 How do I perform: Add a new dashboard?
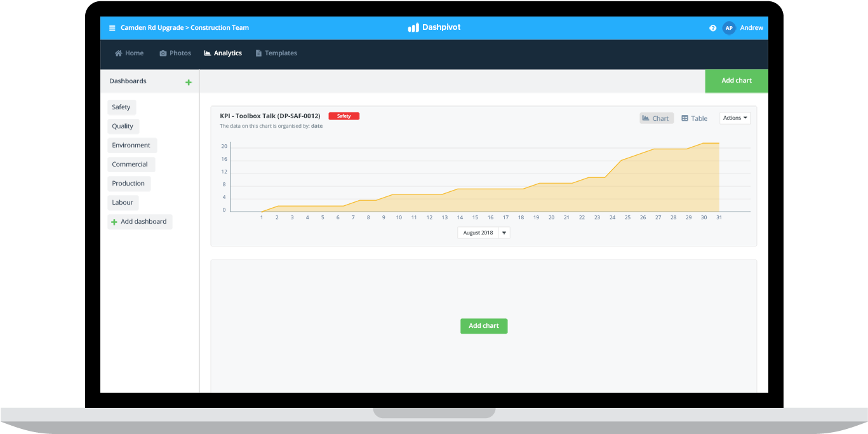(x=140, y=222)
